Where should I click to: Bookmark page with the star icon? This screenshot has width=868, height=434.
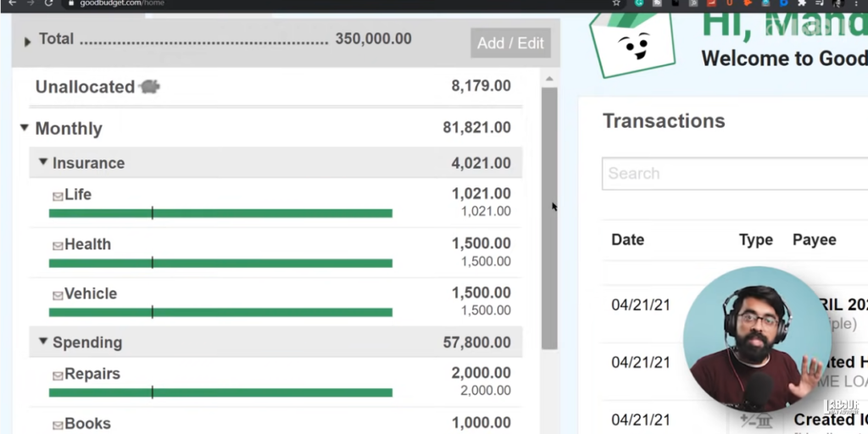click(x=616, y=3)
